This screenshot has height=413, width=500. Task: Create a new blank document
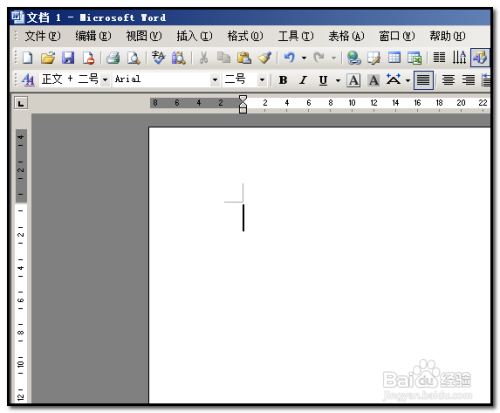pos(27,58)
